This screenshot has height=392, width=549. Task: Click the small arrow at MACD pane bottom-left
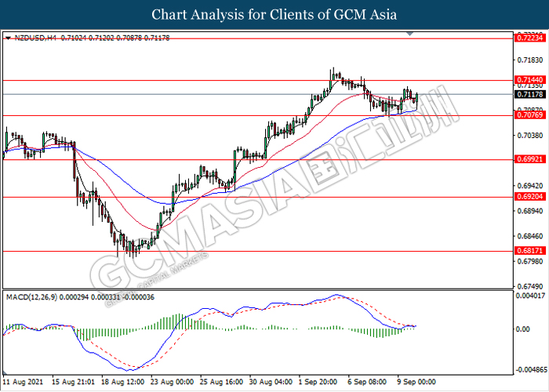(x=5, y=372)
